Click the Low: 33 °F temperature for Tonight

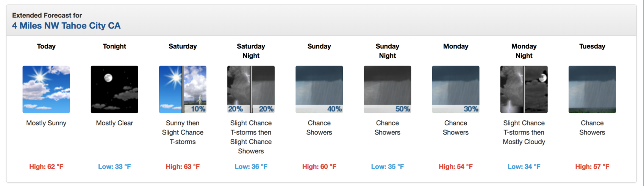point(114,167)
